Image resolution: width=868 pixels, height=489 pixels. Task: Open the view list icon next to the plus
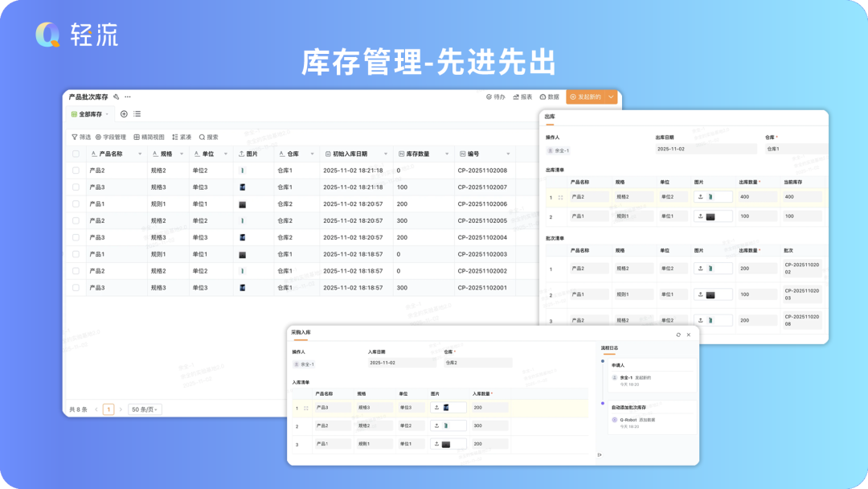pyautogui.click(x=137, y=114)
